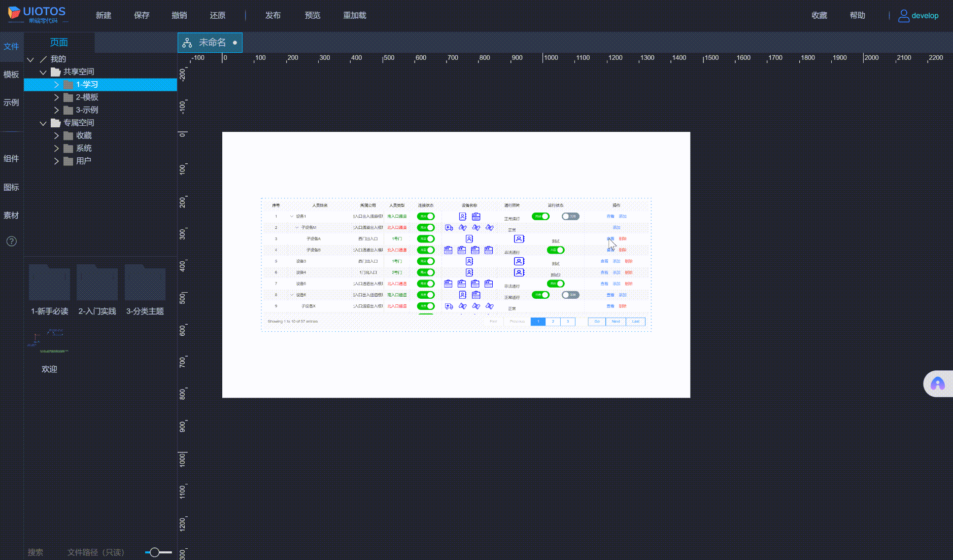Expand the 收藏 folder arrow

(56, 136)
